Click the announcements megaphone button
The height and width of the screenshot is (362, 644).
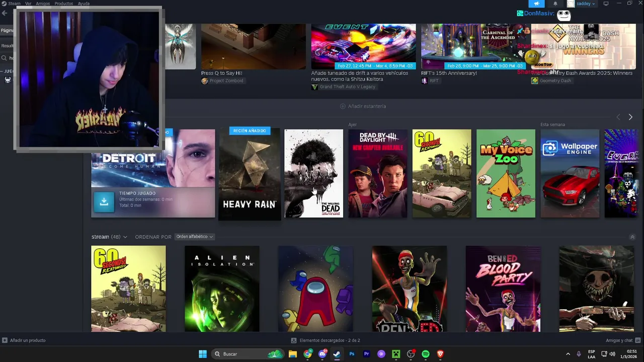click(536, 4)
